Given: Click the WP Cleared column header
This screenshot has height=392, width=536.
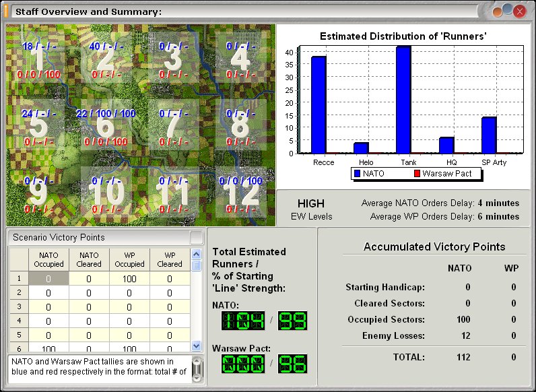Looking at the screenshot, I should (x=170, y=259).
